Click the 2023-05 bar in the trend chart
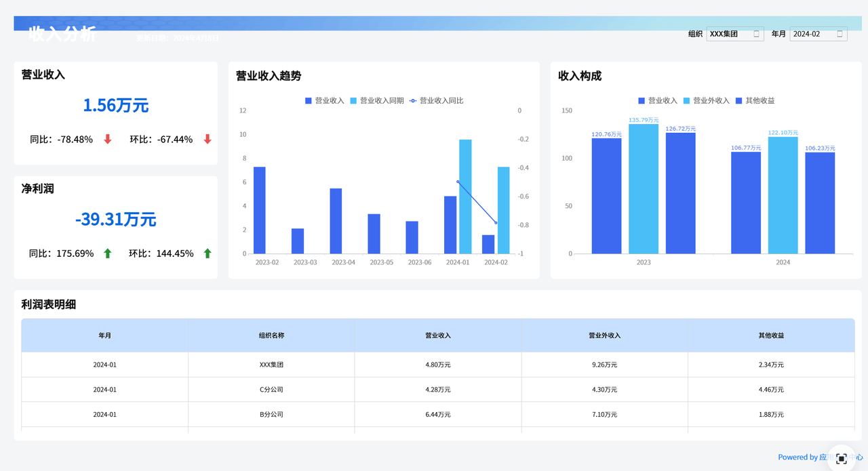The width and height of the screenshot is (868, 471). tap(374, 234)
